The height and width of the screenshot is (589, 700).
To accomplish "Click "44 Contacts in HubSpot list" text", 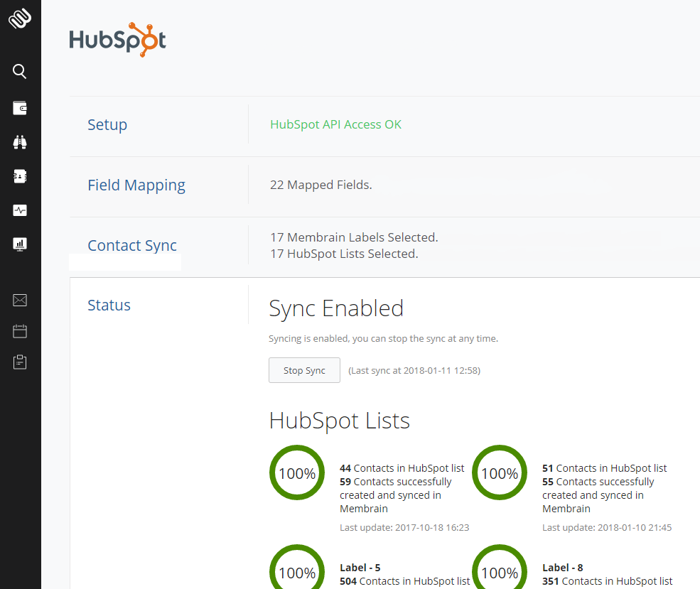I will pyautogui.click(x=402, y=468).
